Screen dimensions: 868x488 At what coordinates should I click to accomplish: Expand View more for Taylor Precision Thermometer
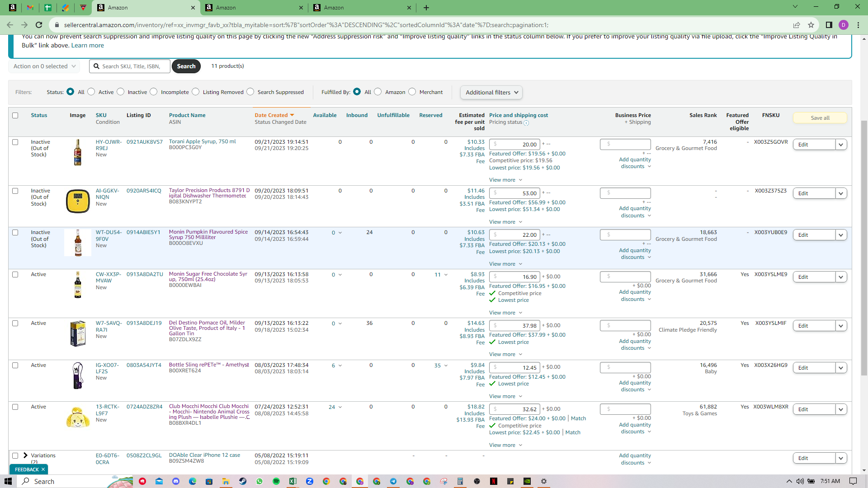point(505,222)
